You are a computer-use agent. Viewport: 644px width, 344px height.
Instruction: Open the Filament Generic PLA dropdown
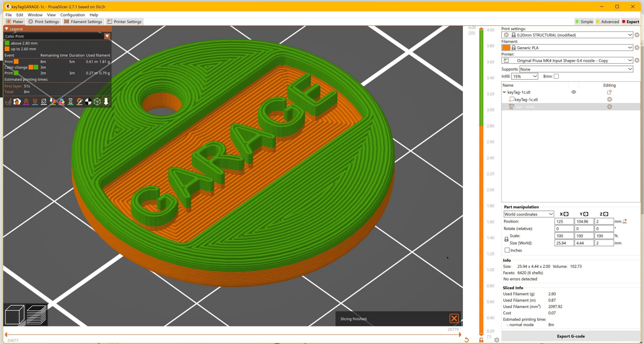coord(630,47)
